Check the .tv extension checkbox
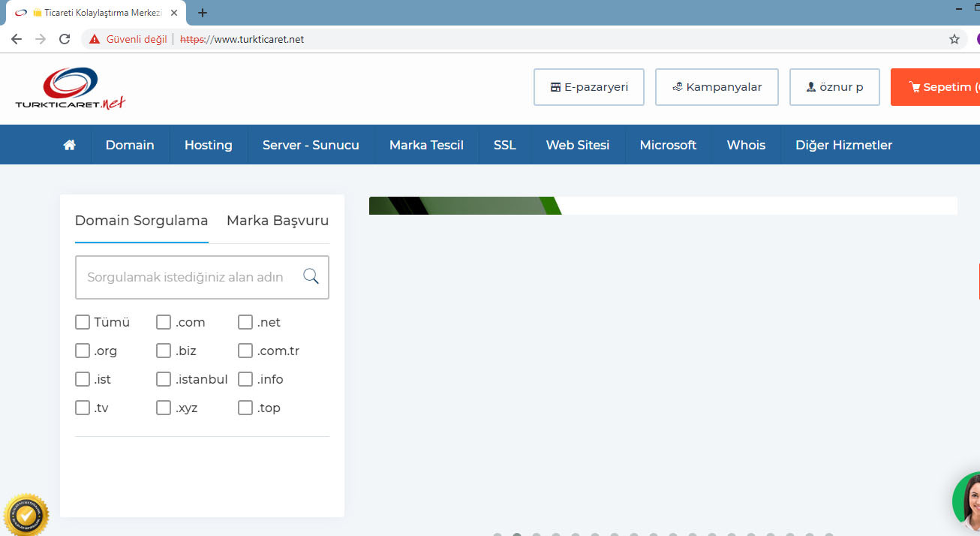980x536 pixels. (x=83, y=408)
